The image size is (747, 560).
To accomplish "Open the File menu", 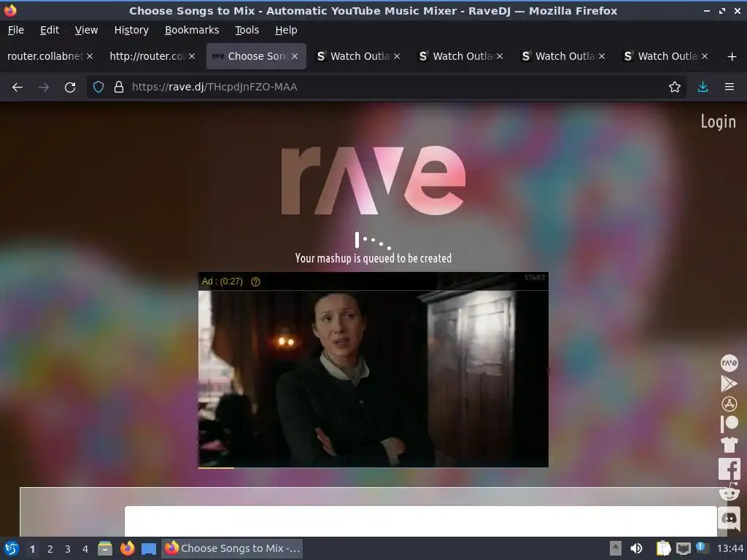I will pyautogui.click(x=16, y=30).
